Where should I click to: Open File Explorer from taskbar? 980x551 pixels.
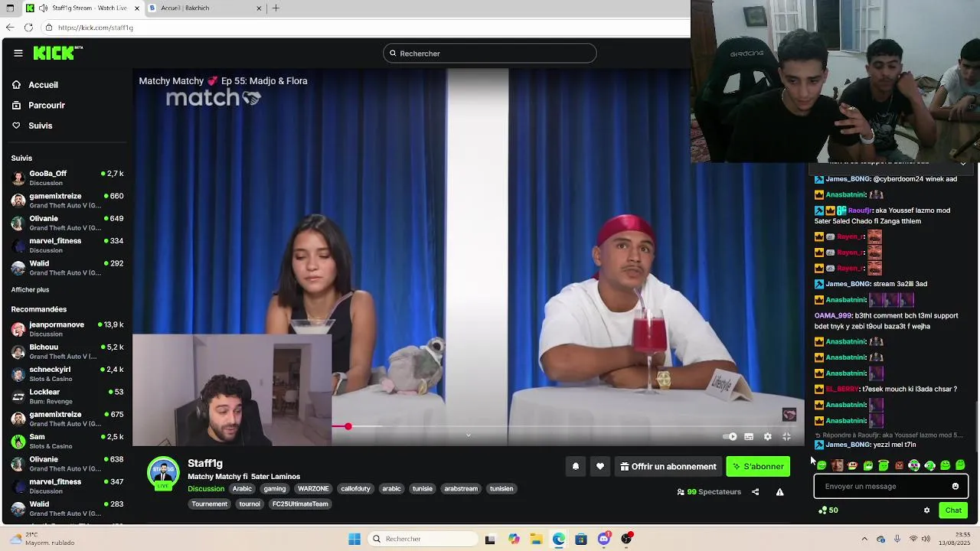(537, 539)
